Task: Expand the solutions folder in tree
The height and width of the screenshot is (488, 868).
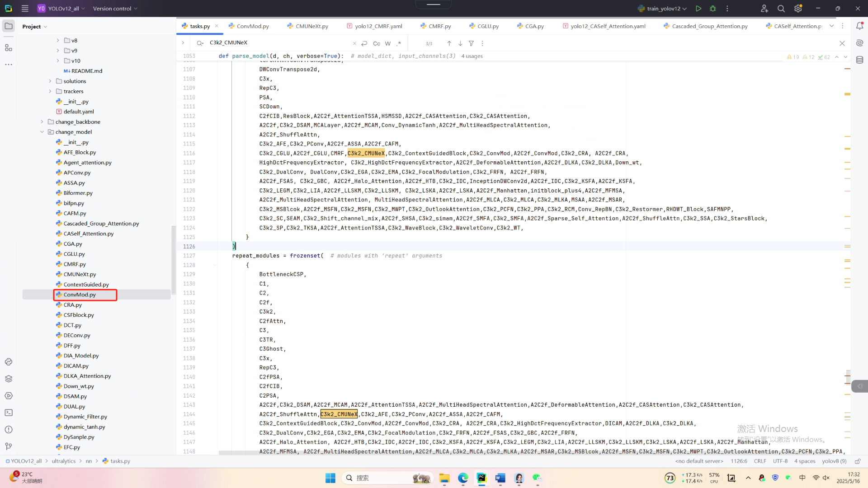Action: tap(50, 81)
